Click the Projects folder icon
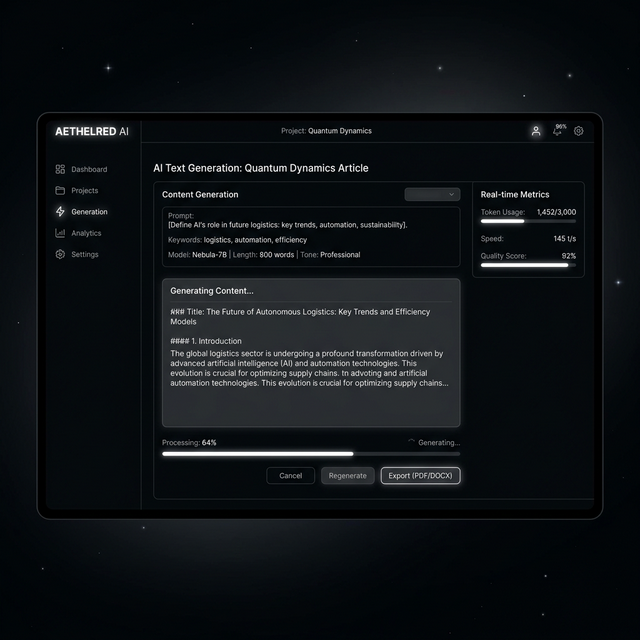This screenshot has width=640, height=640. click(x=60, y=190)
